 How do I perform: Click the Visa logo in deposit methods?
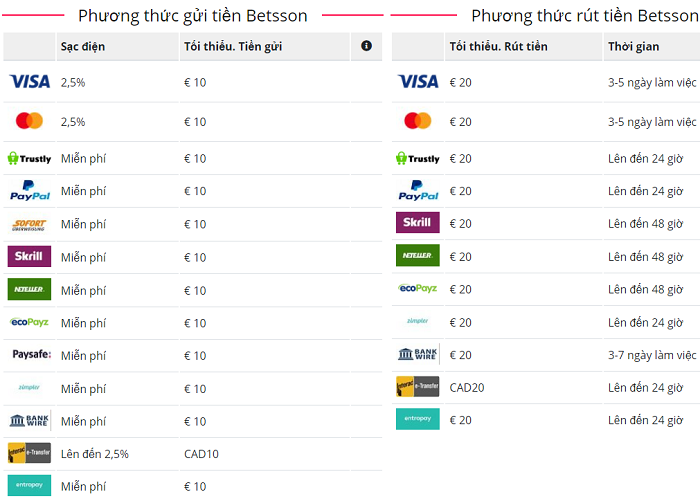coord(29,82)
